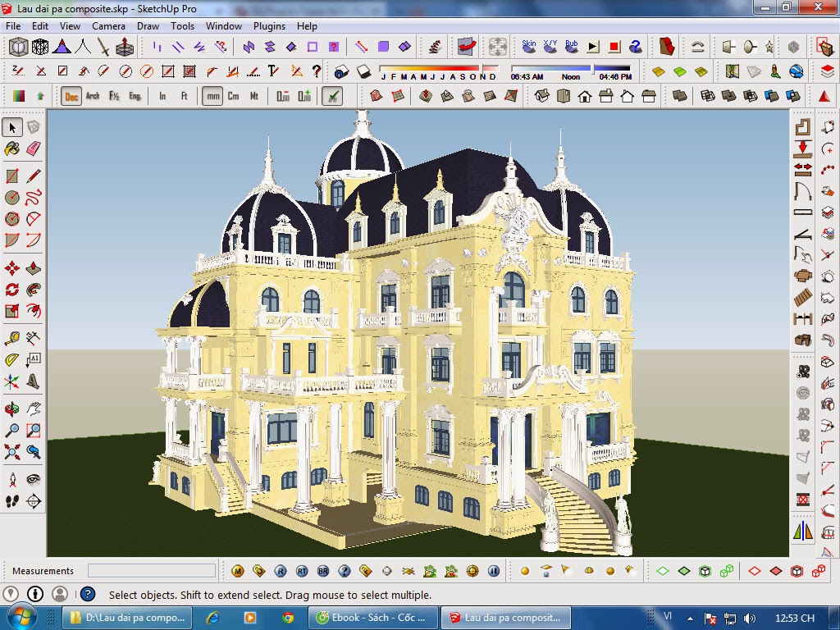This screenshot has width=840, height=630.
Task: Open Internet Explorer from the taskbar
Action: click(212, 618)
